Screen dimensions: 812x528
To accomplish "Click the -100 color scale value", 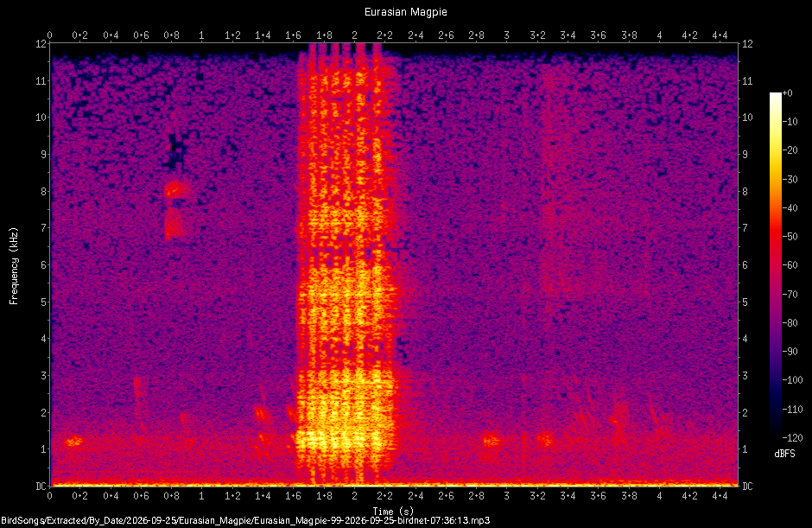I will 792,380.
